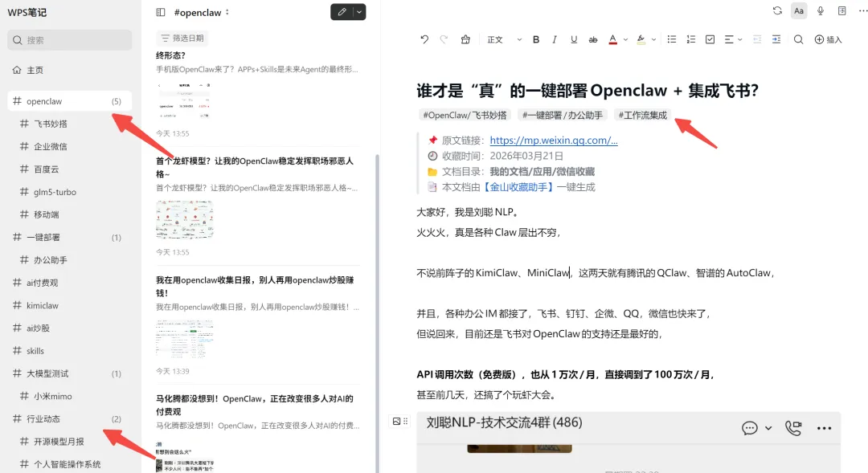This screenshot has width=868, height=473.
Task: Toggle the note list sidebar panel icon
Action: click(x=161, y=12)
